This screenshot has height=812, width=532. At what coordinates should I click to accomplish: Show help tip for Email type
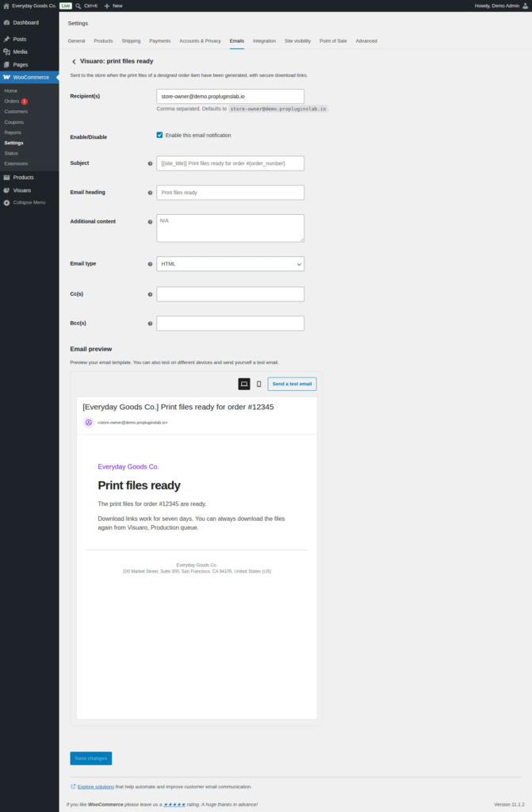click(x=150, y=264)
